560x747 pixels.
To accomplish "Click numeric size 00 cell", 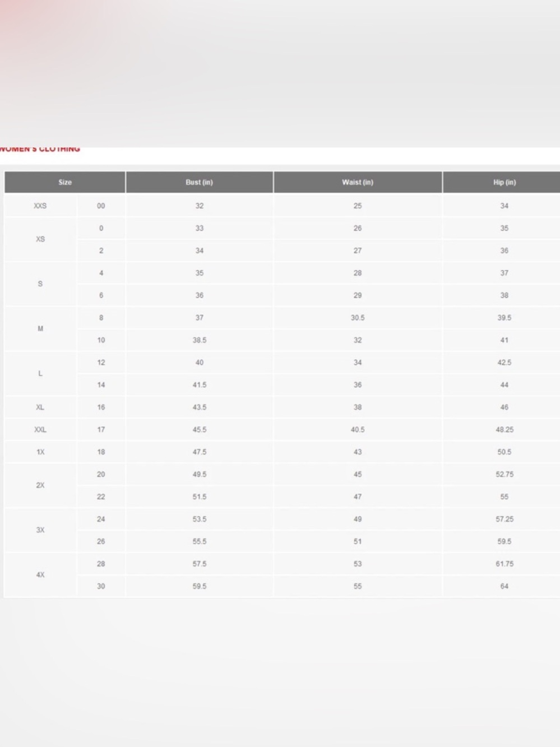I will click(101, 206).
